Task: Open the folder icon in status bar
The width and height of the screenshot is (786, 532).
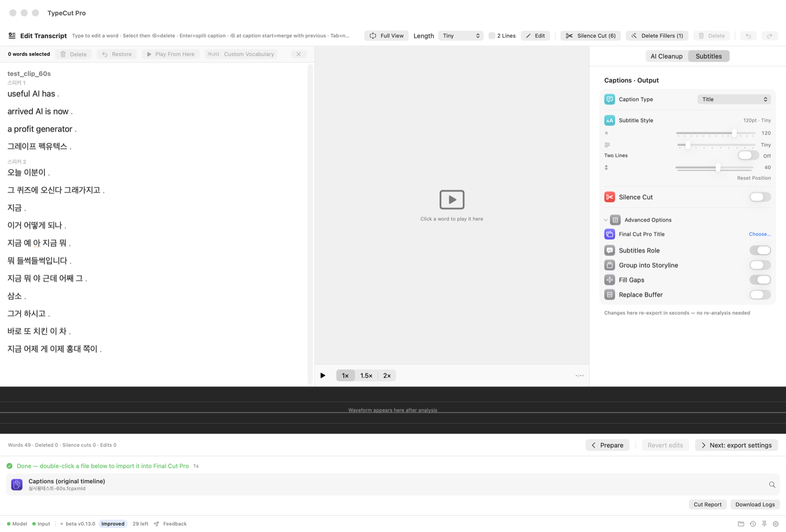Action: coord(741,524)
